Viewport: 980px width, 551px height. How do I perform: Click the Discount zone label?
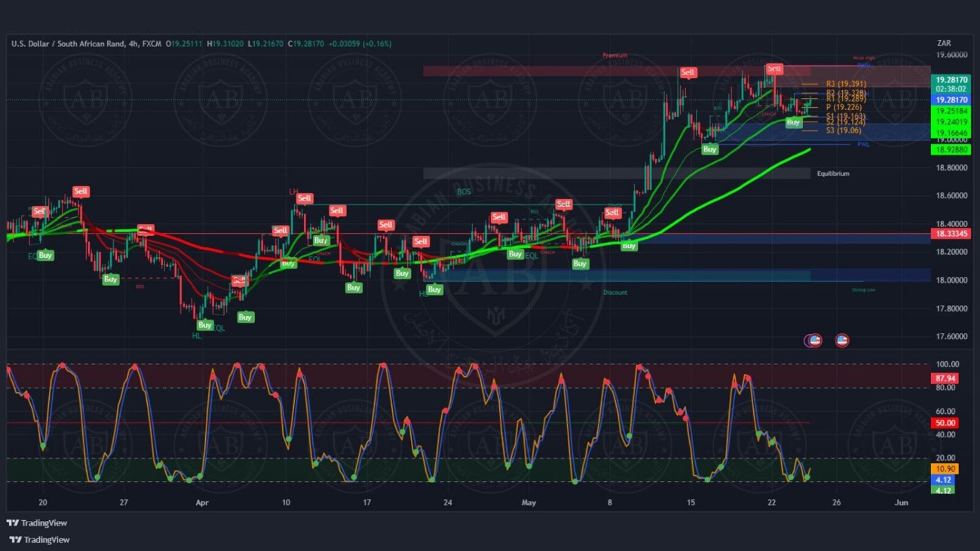pyautogui.click(x=615, y=292)
